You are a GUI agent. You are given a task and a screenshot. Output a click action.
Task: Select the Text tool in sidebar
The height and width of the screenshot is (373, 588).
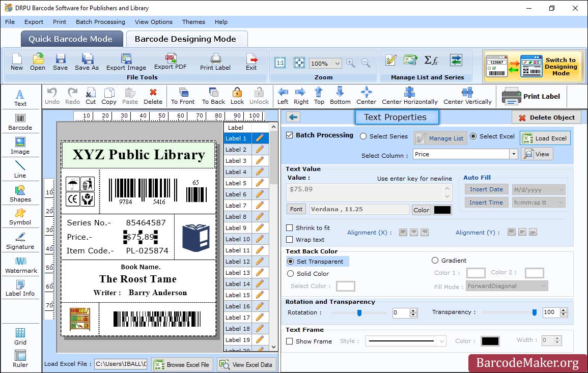20,98
